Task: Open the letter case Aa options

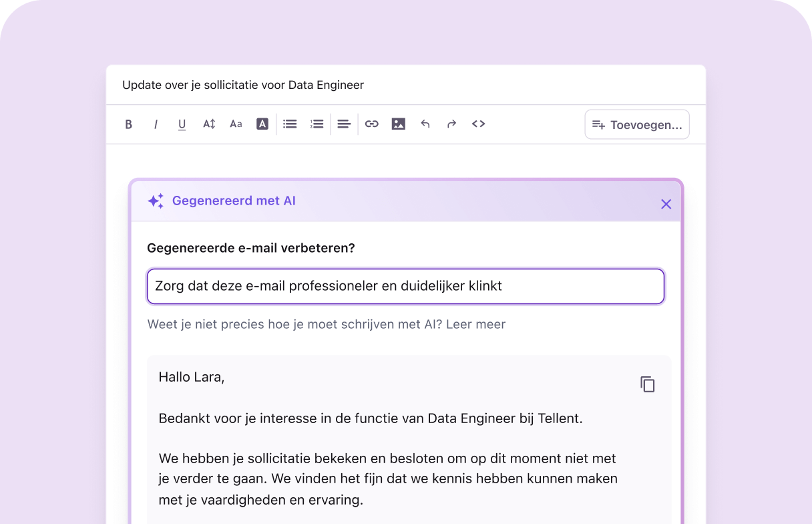Action: 236,124
